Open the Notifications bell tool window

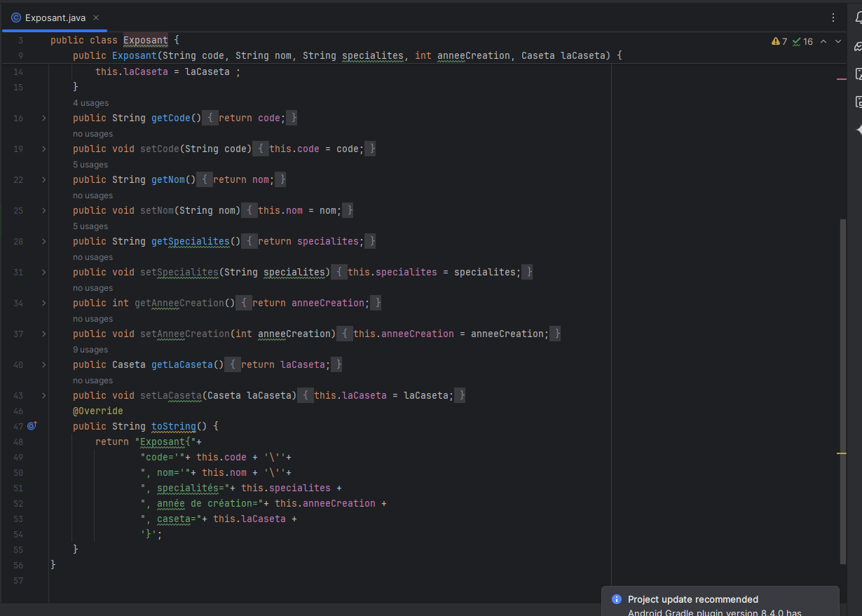point(858,19)
